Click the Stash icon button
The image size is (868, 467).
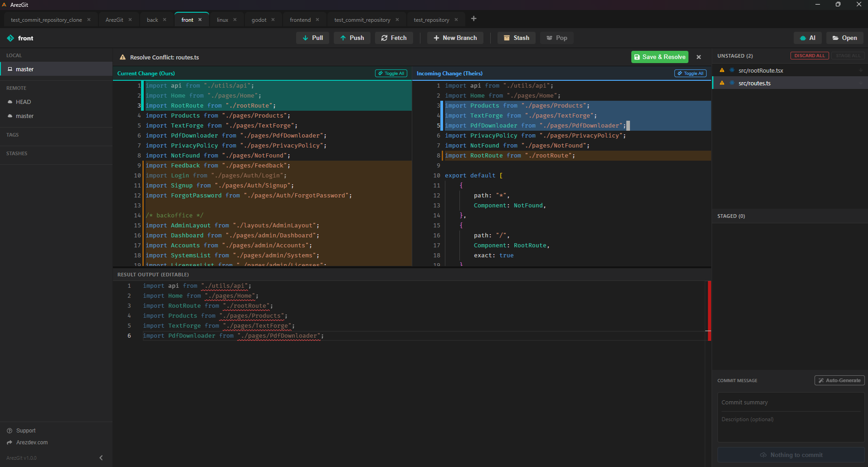(507, 38)
